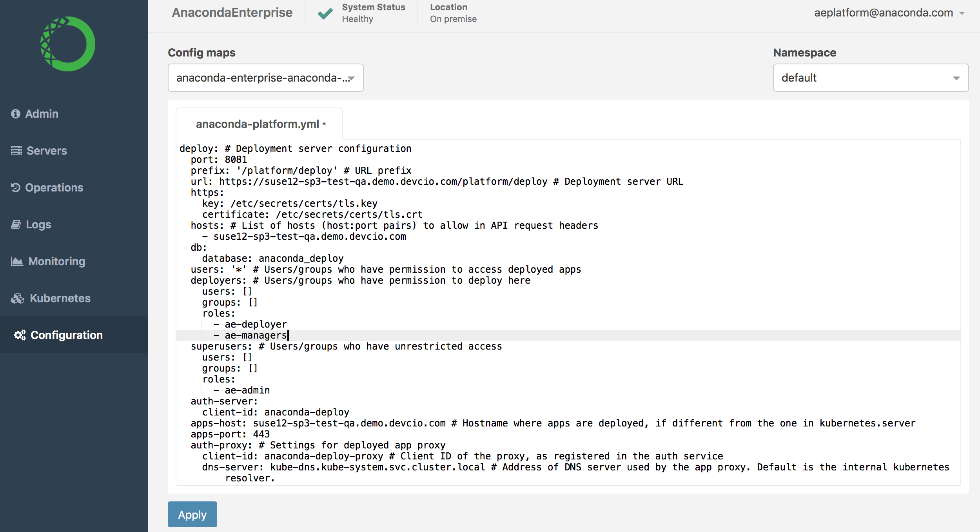Click the Configuration gears icon

tap(20, 335)
